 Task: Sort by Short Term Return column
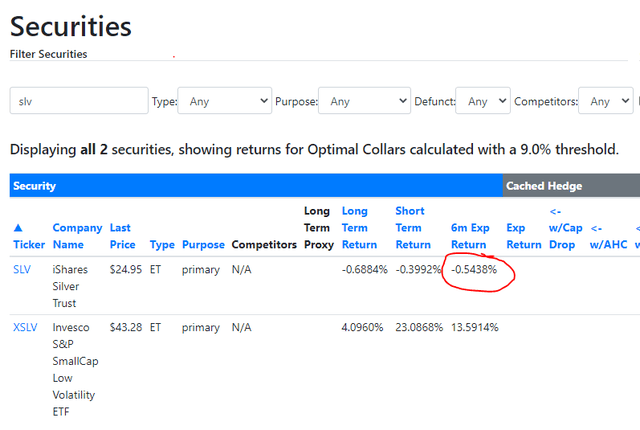pos(414,227)
